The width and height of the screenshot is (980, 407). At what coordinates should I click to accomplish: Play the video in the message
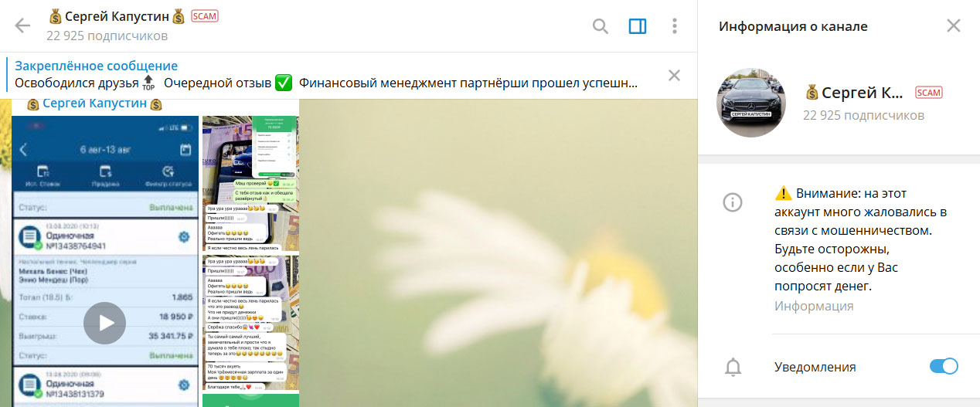[104, 323]
